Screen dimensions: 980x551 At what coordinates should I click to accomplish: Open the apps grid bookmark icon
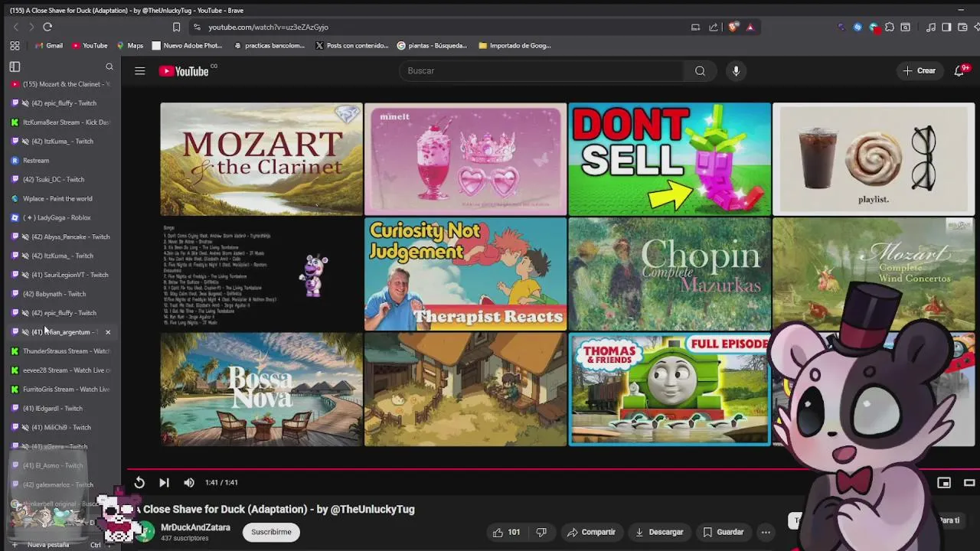(15, 45)
